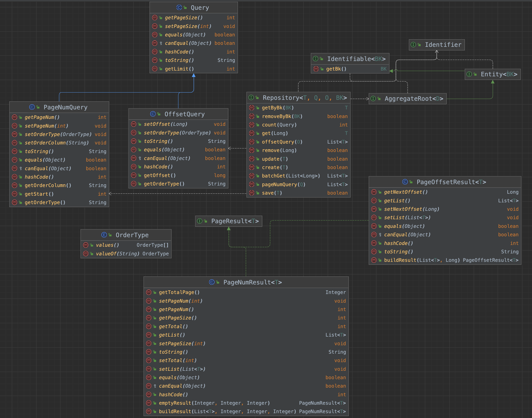Click the interface icon beside PageResult<T>

200,221
